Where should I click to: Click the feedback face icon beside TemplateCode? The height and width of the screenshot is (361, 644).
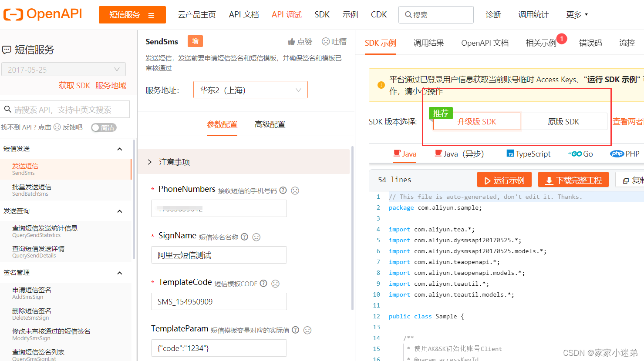(275, 284)
